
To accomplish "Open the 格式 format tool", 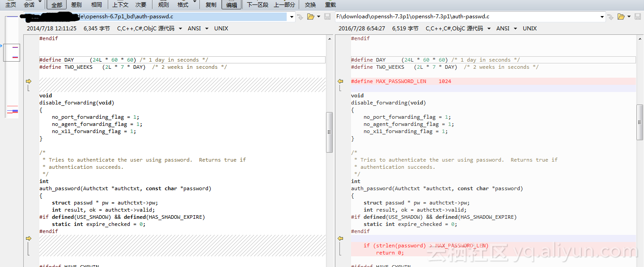I will 183,4.
